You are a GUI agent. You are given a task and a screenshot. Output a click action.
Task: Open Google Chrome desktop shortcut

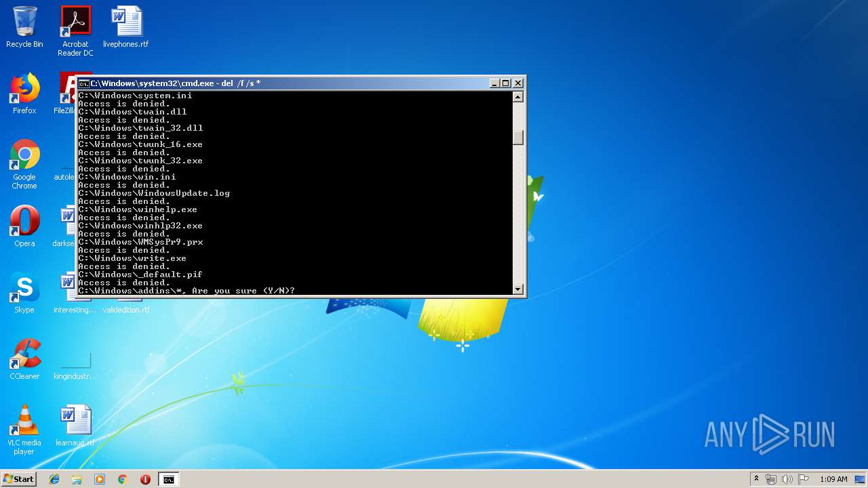(x=24, y=164)
